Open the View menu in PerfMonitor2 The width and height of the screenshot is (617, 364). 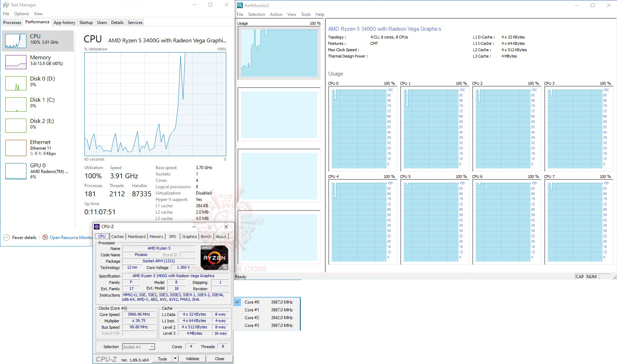[292, 14]
